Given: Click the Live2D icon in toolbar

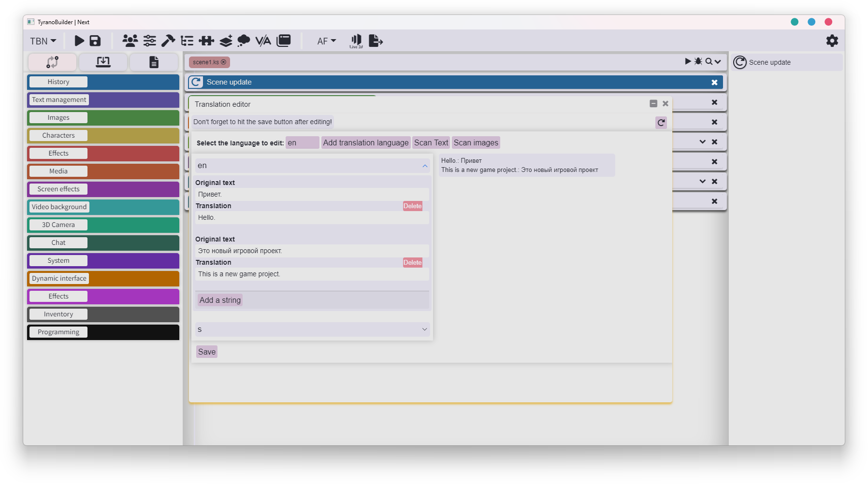Looking at the screenshot, I should 356,41.
